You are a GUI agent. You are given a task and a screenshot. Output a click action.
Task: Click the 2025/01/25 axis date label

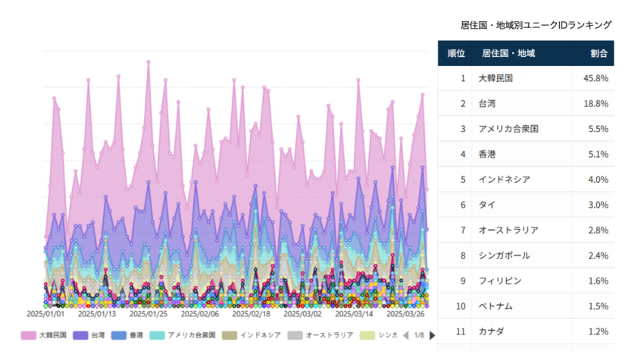tap(148, 314)
